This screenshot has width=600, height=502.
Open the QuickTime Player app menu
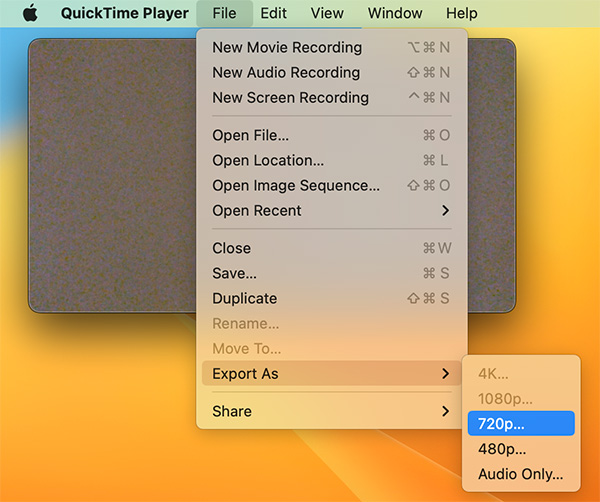[x=125, y=13]
